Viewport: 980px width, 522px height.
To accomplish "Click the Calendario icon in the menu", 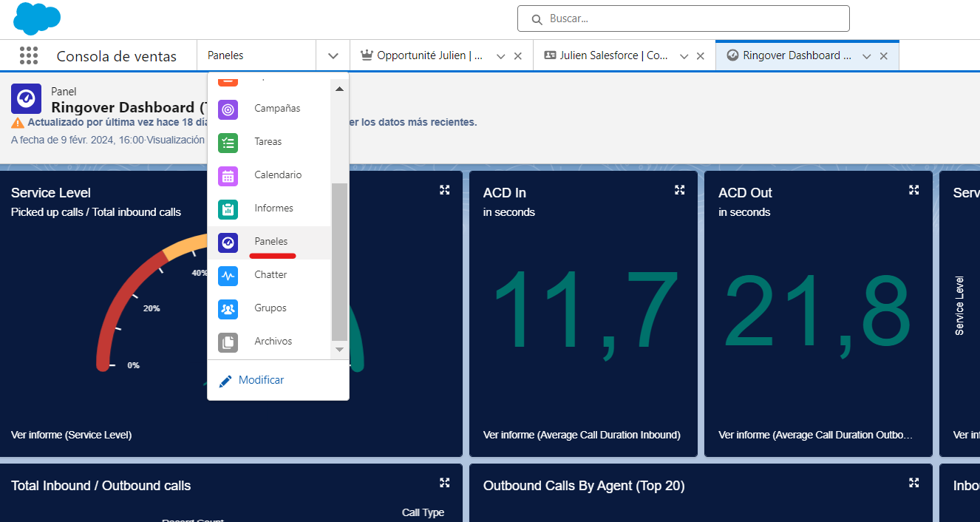I will click(228, 175).
